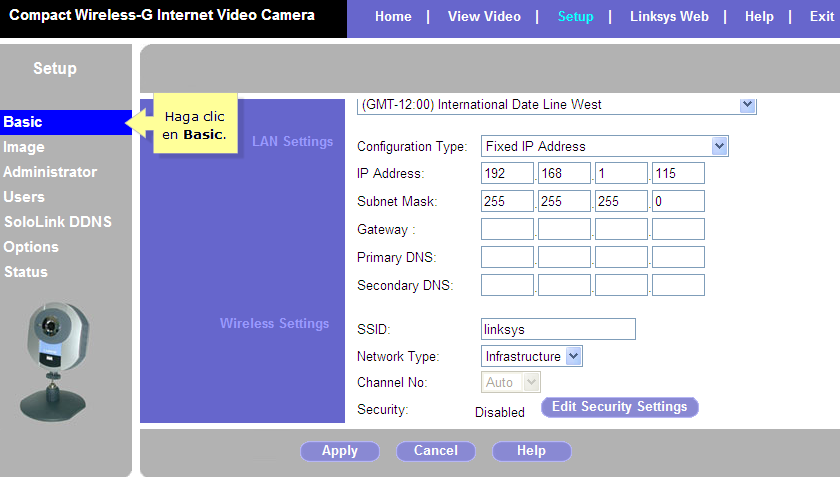
Task: Open SoloLink DDNS settings
Action: (x=58, y=222)
